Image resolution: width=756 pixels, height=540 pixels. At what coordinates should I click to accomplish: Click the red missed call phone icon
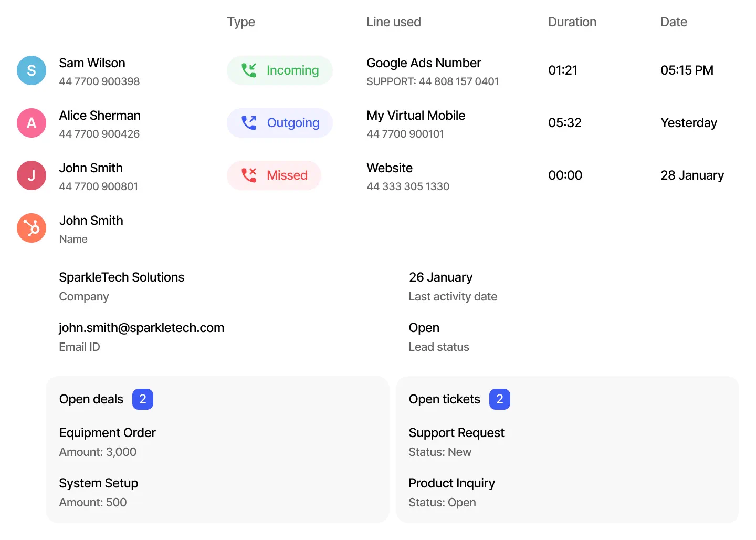click(x=249, y=175)
